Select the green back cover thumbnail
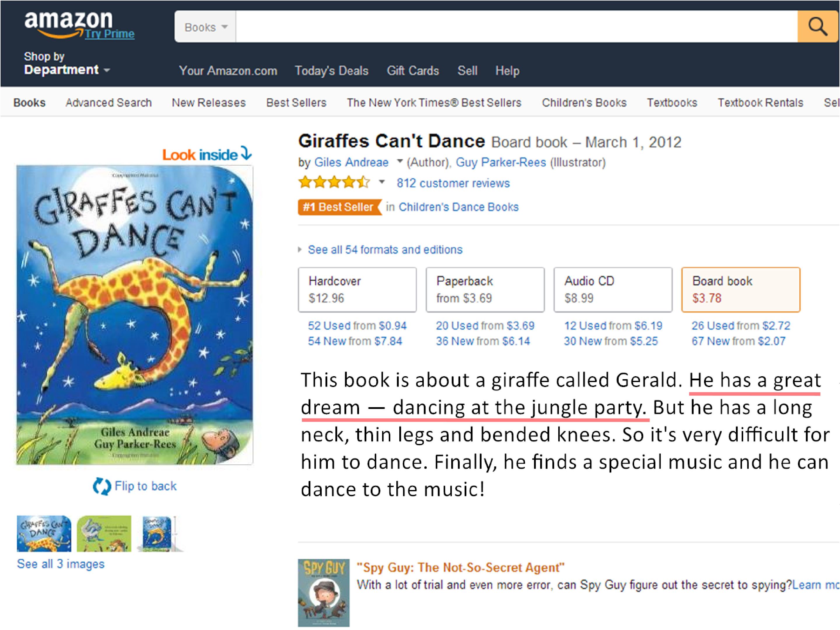840x630 pixels. pyautogui.click(x=104, y=533)
